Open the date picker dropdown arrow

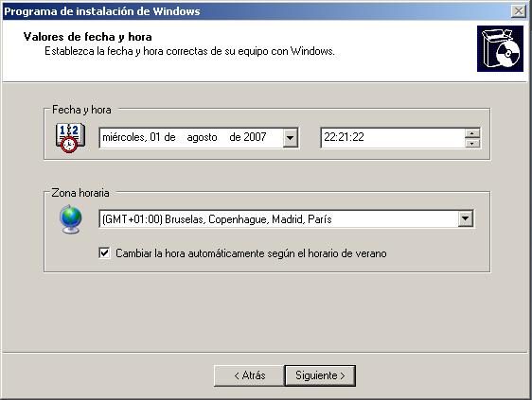(x=291, y=138)
